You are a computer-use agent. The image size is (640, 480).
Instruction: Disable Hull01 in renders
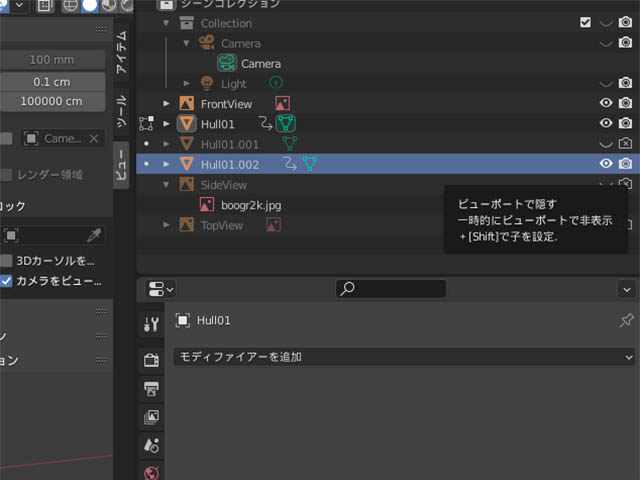(x=625, y=123)
